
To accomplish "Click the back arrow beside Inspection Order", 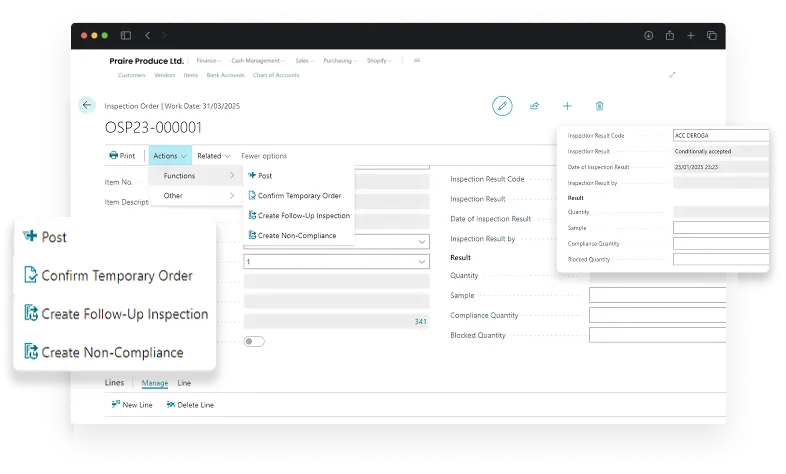I will point(87,105).
